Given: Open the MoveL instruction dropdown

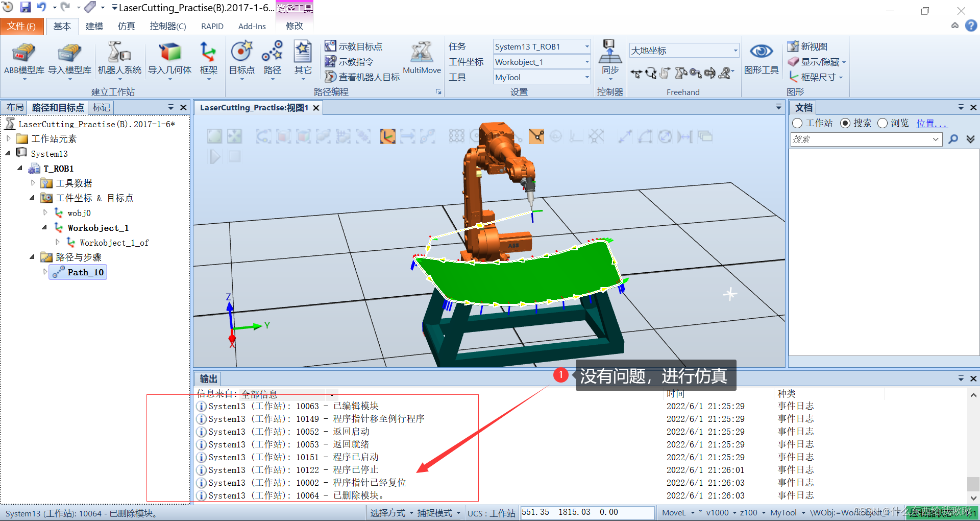Looking at the screenshot, I should (x=678, y=513).
